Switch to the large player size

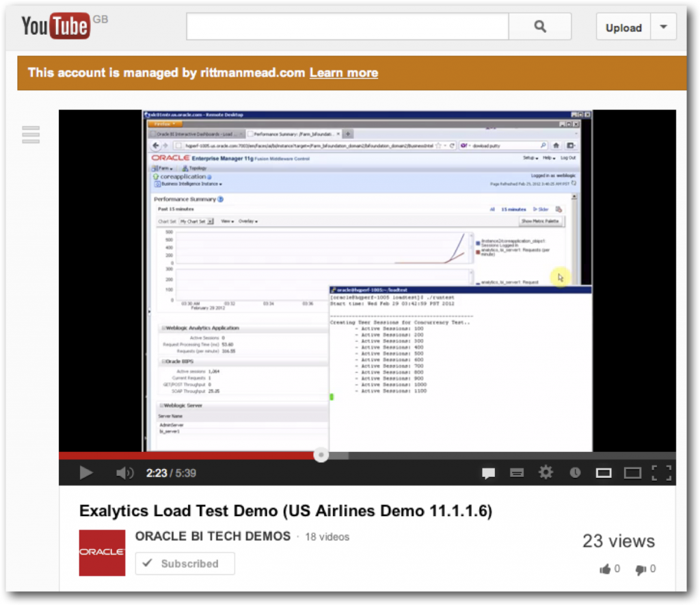coord(632,473)
